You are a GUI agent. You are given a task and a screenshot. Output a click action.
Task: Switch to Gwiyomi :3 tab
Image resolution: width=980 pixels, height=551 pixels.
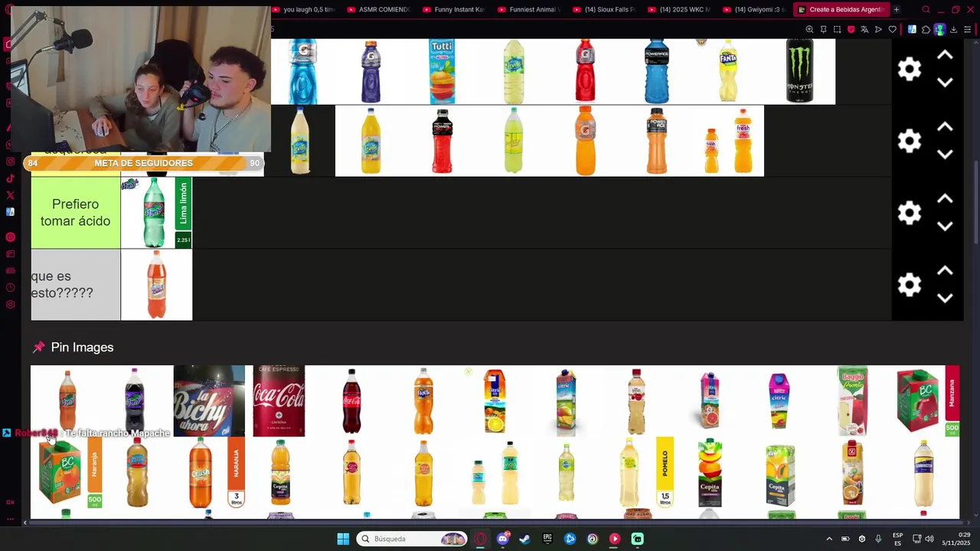753,10
